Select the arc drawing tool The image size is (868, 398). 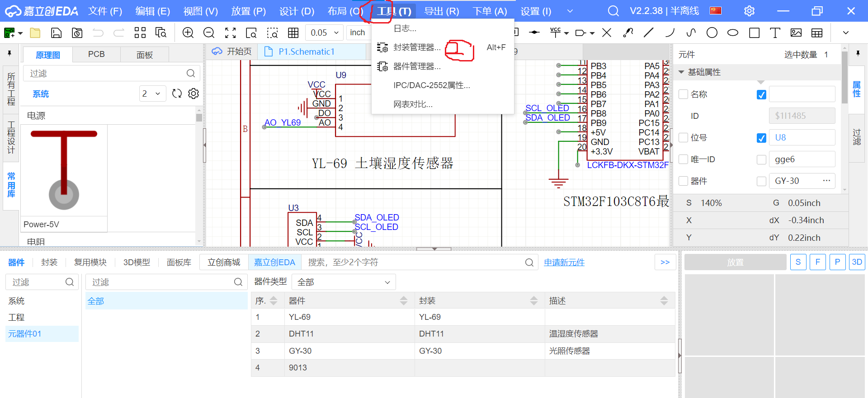(x=670, y=33)
